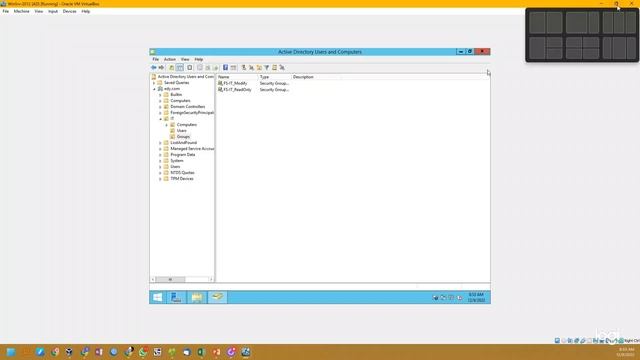Set filtering options with the funnel icon
The image size is (640, 360).
coord(267,67)
